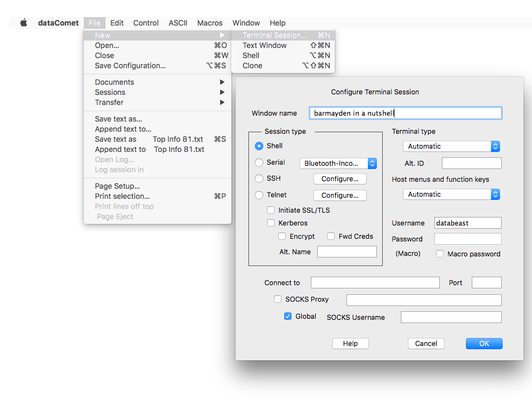
Task: Choose Print selection... menu item
Action: click(x=157, y=196)
